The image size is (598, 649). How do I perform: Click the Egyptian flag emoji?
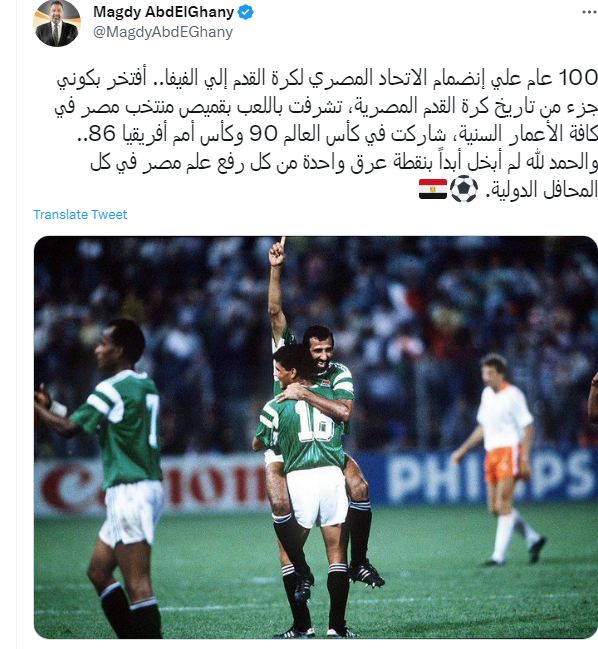pyautogui.click(x=433, y=189)
